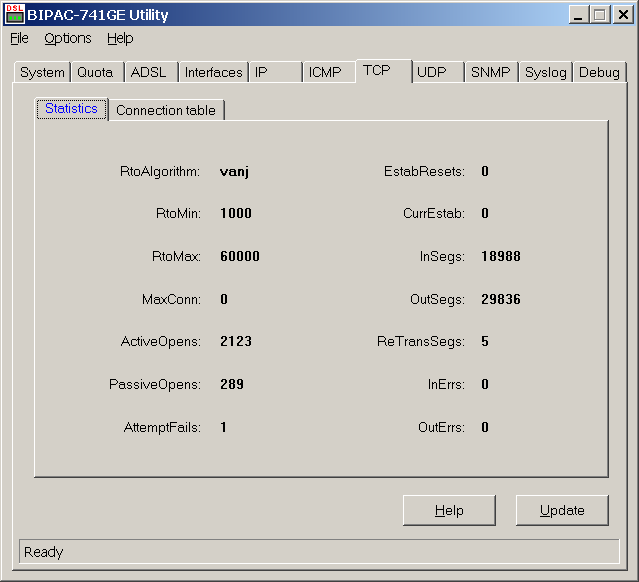Click the 'OutErrs:' label
This screenshot has height=582, width=639.
pos(441,428)
